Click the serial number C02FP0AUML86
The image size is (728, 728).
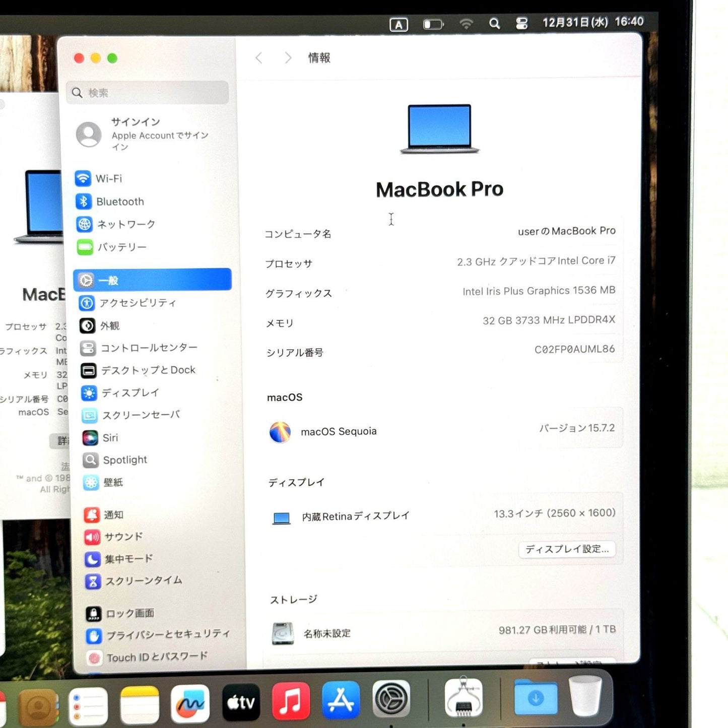pyautogui.click(x=575, y=349)
